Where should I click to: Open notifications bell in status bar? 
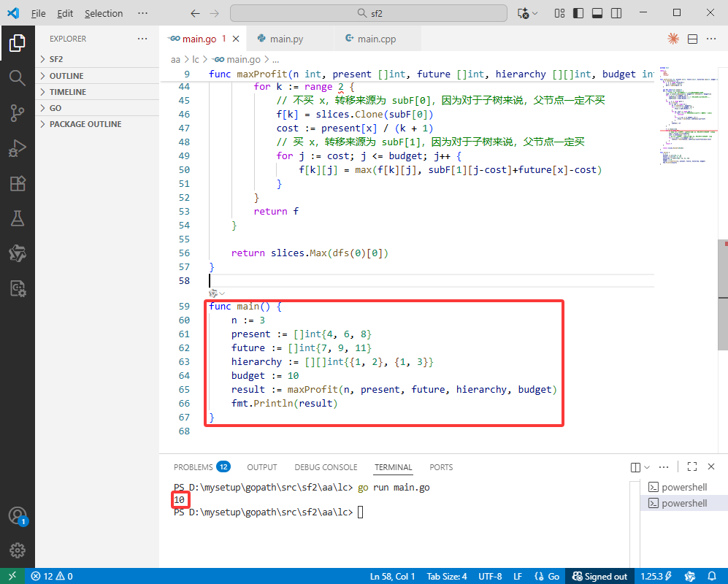pos(712,576)
